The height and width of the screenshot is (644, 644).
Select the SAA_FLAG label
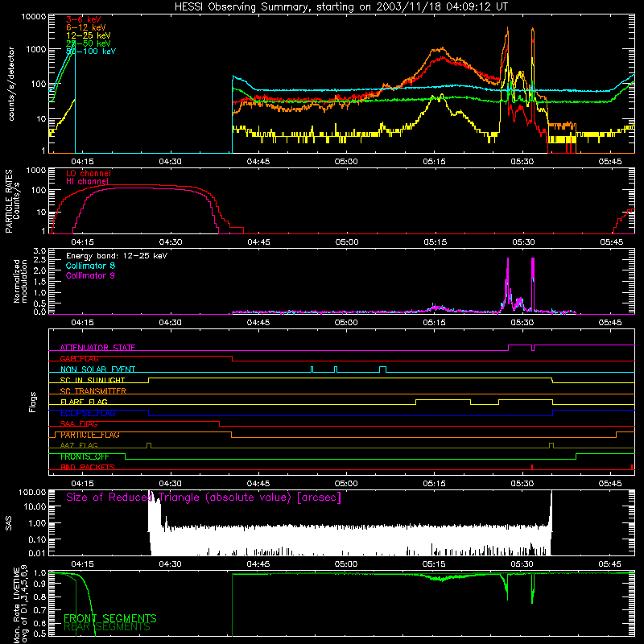[x=79, y=423]
